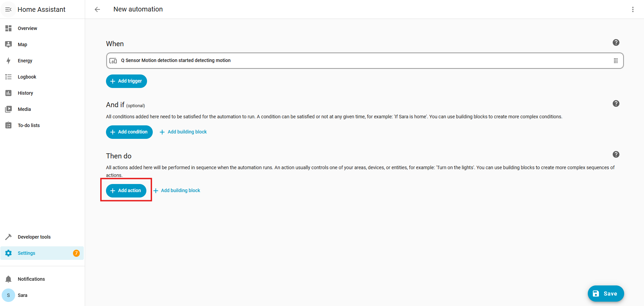Open help for the And if section
Image resolution: width=644 pixels, height=306 pixels.
(x=616, y=103)
